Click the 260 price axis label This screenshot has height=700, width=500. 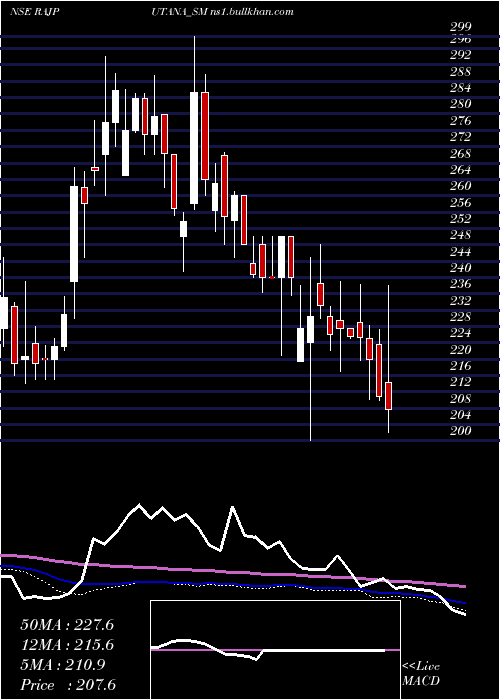(461, 186)
